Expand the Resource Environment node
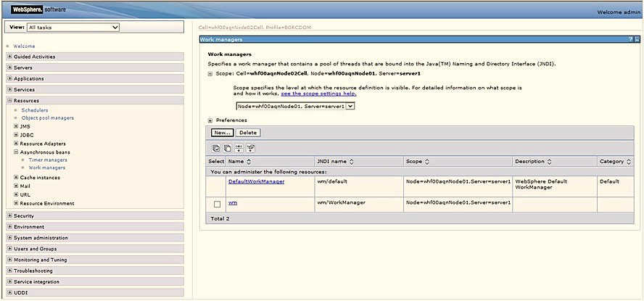 pyautogui.click(x=16, y=203)
